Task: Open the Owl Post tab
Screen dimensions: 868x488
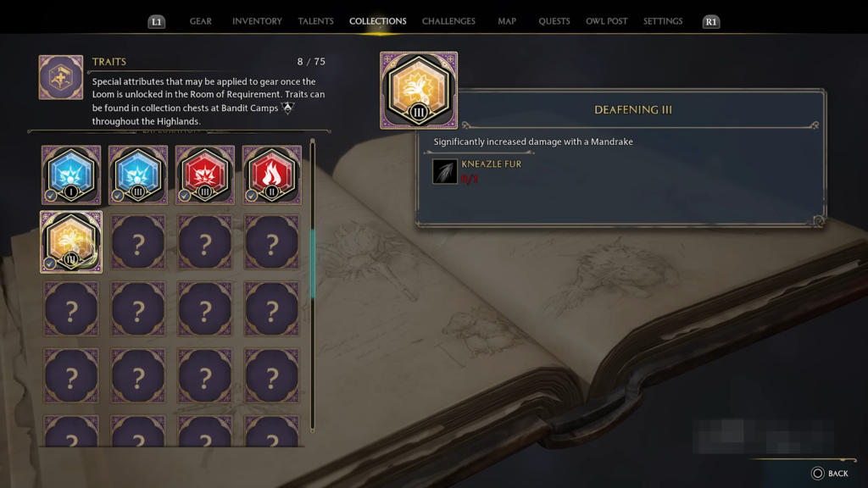Action: (607, 21)
